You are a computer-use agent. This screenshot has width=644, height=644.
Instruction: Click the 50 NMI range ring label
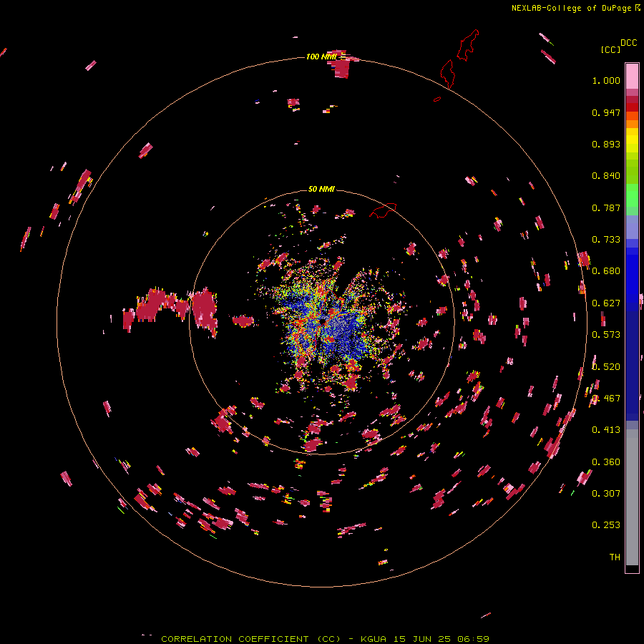click(321, 189)
